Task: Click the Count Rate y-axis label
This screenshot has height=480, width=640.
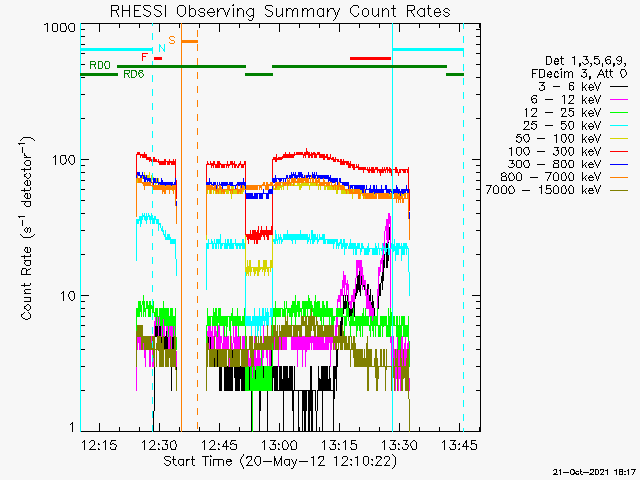Action: click(x=27, y=229)
